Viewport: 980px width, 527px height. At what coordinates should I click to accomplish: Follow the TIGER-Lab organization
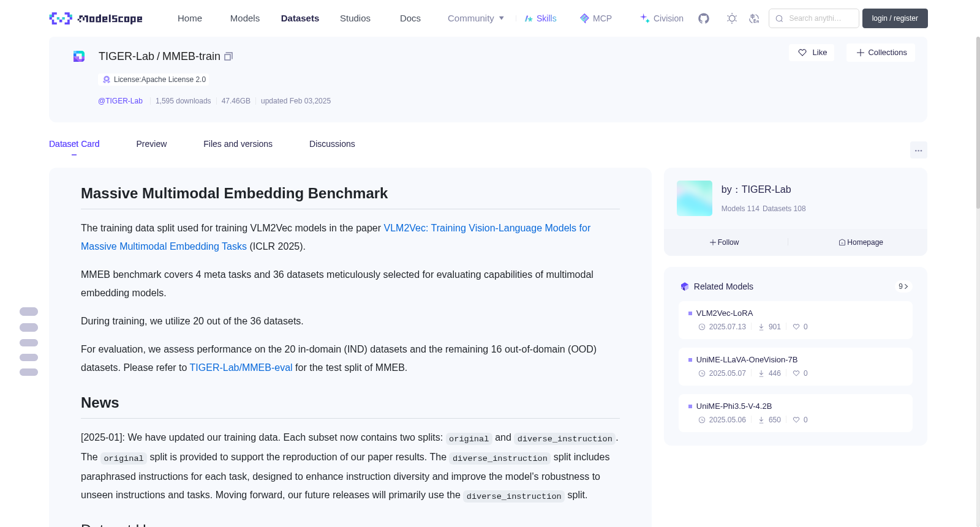(725, 242)
